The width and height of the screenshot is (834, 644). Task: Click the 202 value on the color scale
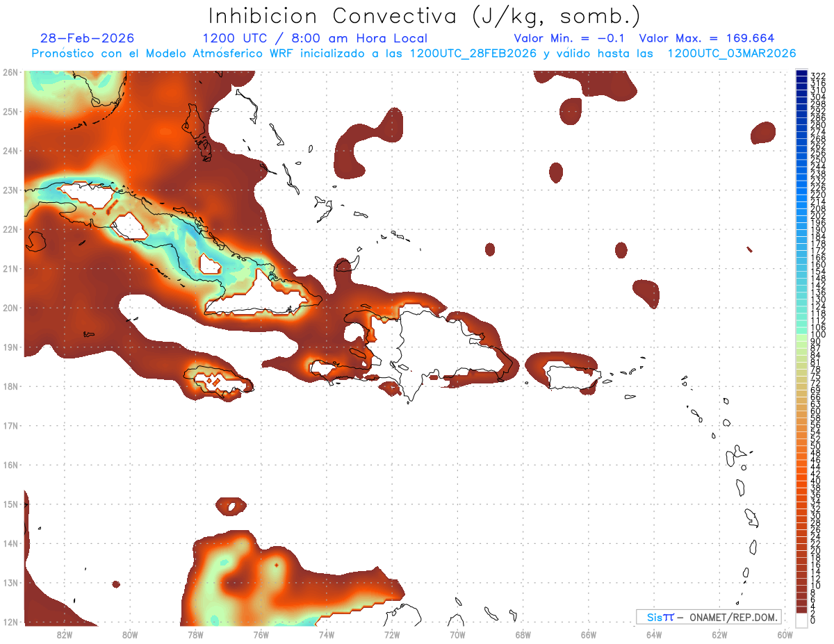[818, 215]
